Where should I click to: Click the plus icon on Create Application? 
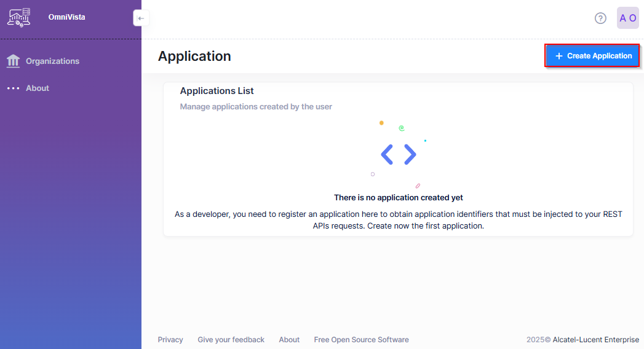(559, 56)
